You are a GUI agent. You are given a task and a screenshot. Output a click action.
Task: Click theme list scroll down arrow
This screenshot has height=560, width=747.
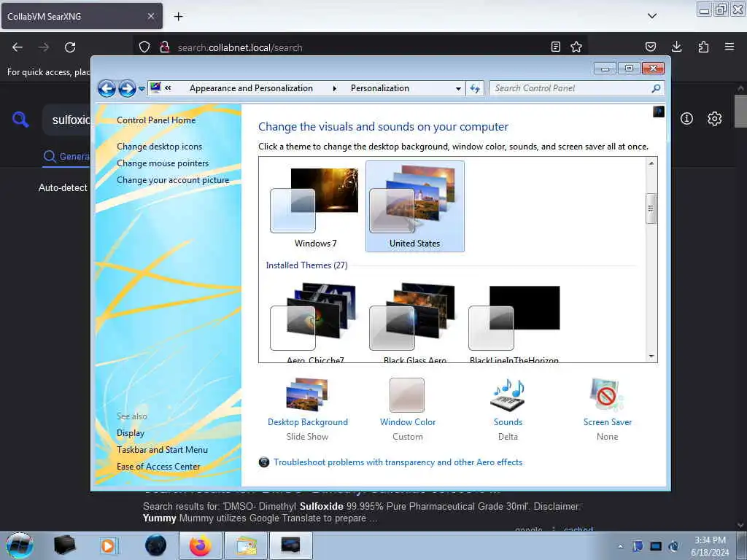tap(651, 356)
